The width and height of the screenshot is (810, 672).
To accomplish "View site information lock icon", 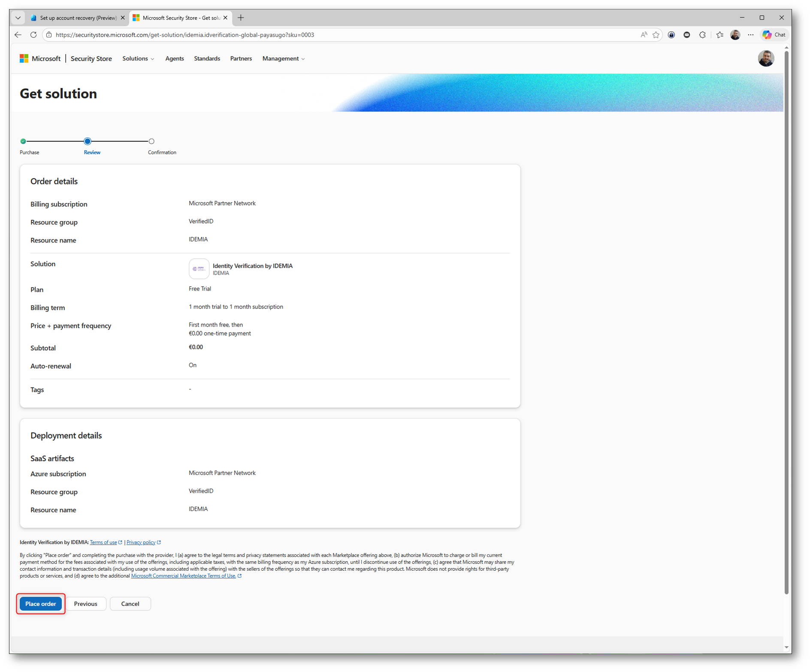I will [x=49, y=35].
